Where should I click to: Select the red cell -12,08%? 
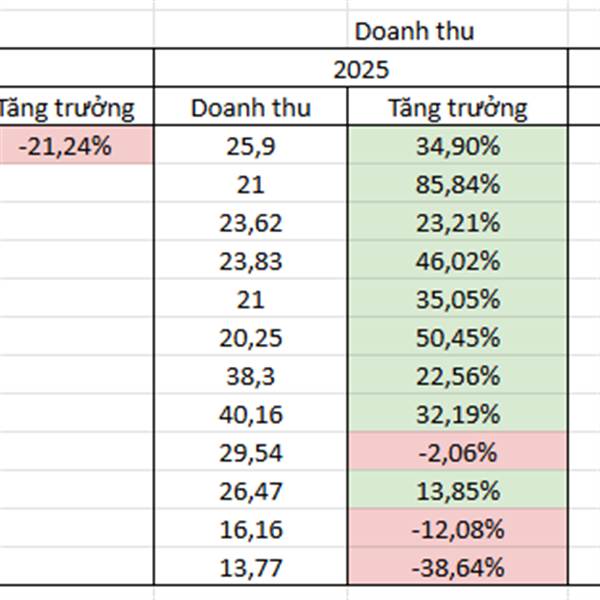click(457, 528)
